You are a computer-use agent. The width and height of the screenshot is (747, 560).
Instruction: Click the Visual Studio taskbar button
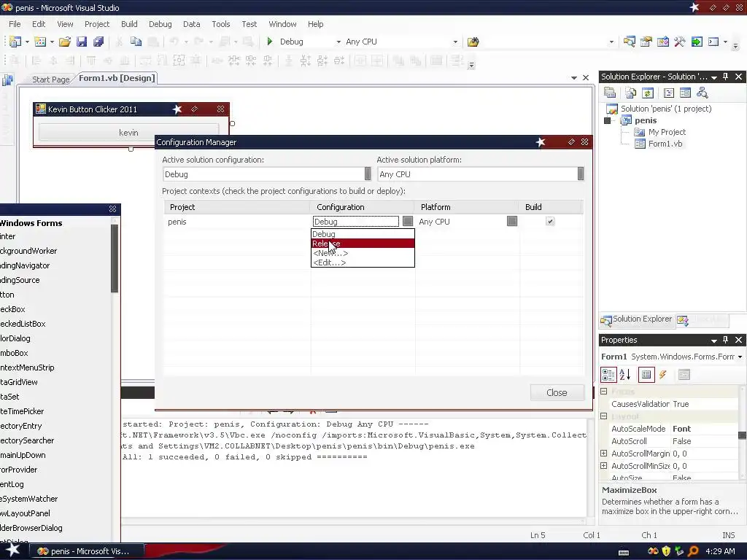[x=87, y=551]
